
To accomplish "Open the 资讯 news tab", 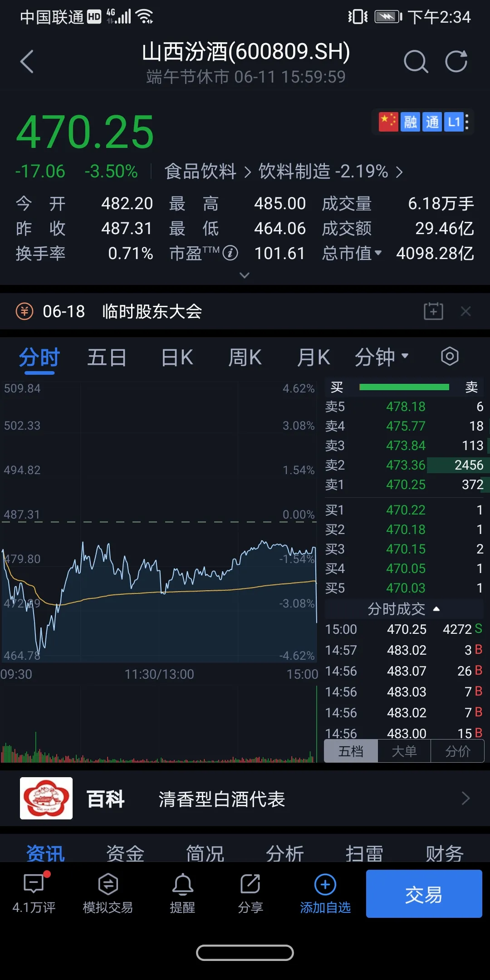I will click(x=45, y=854).
